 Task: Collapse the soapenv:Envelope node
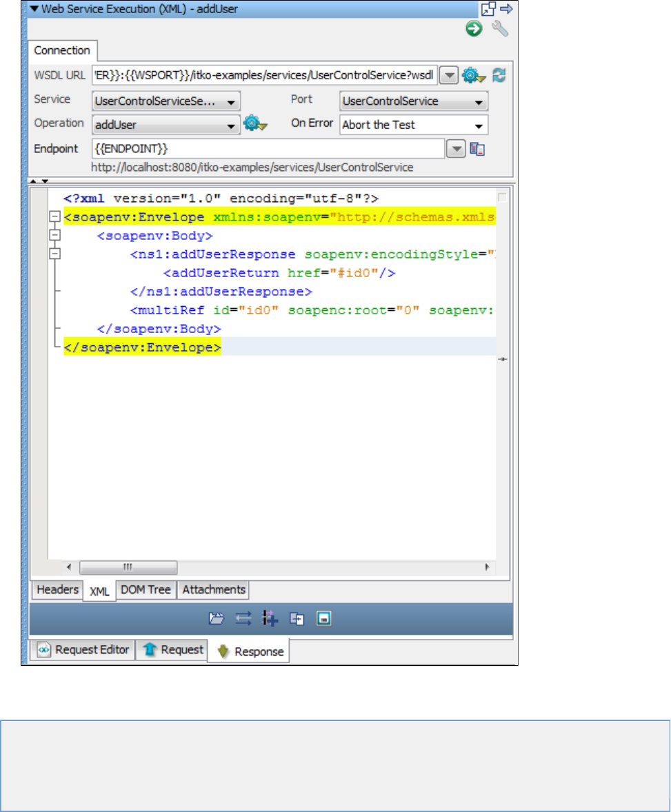click(54, 216)
